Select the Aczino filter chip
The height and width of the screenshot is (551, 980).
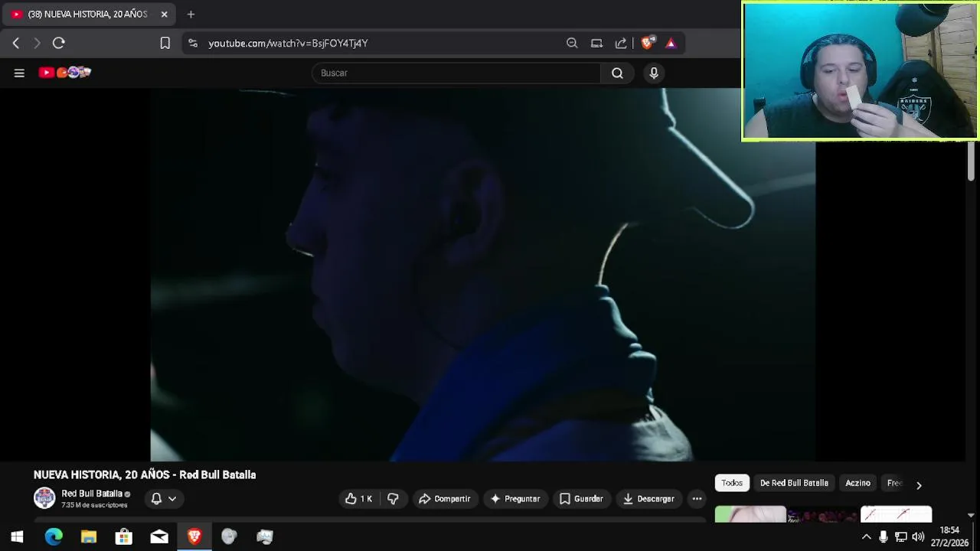(857, 483)
